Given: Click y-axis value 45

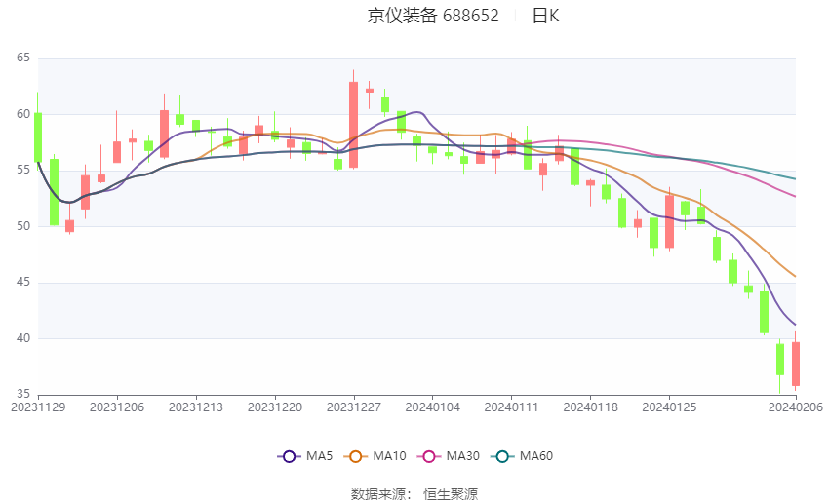Looking at the screenshot, I should coord(23,282).
